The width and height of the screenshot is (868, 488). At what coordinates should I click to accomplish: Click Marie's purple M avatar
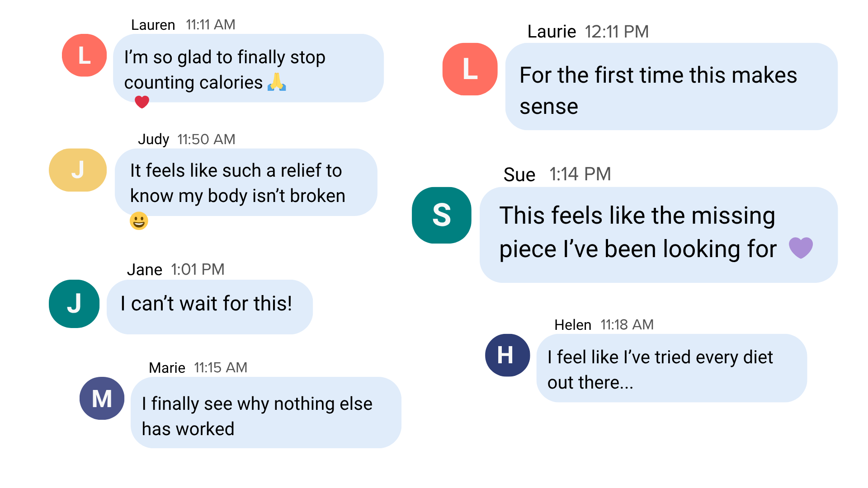102,399
